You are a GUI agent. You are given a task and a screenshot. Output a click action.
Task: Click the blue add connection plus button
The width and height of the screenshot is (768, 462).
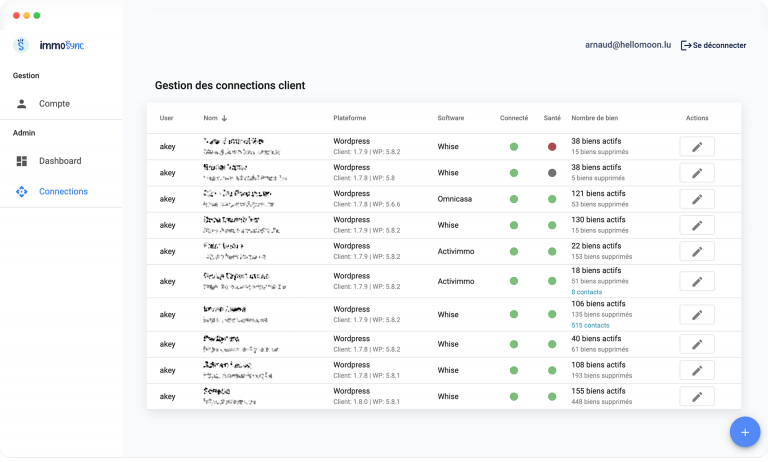[x=744, y=432]
